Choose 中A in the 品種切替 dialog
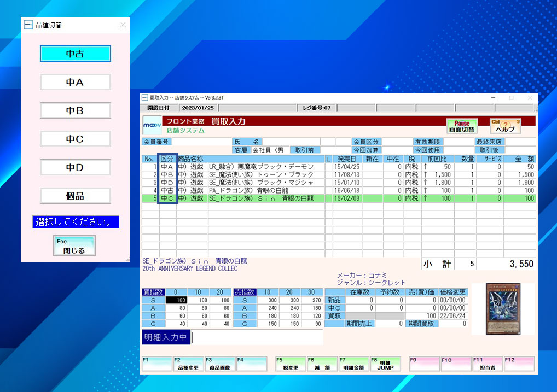Screen dimensions: 557x392 tap(76, 82)
